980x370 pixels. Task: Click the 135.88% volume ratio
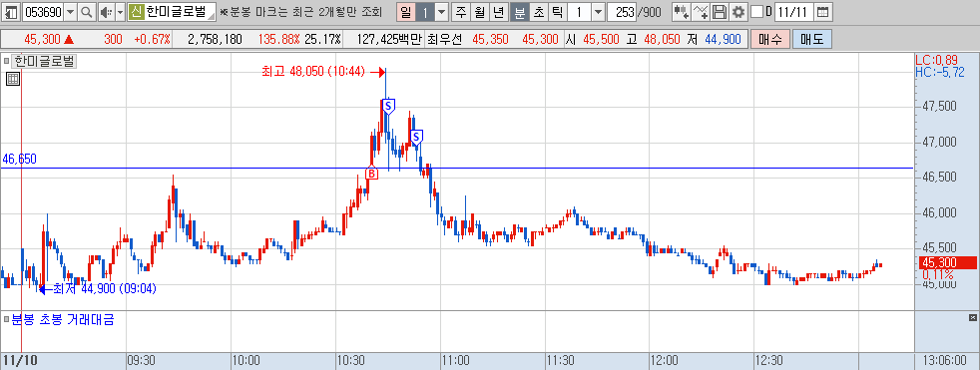tap(278, 39)
